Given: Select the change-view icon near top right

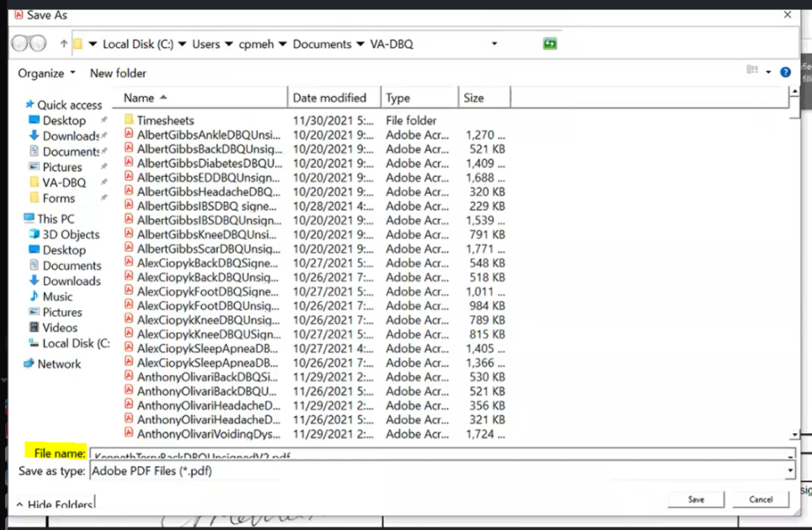Looking at the screenshot, I should [752, 72].
